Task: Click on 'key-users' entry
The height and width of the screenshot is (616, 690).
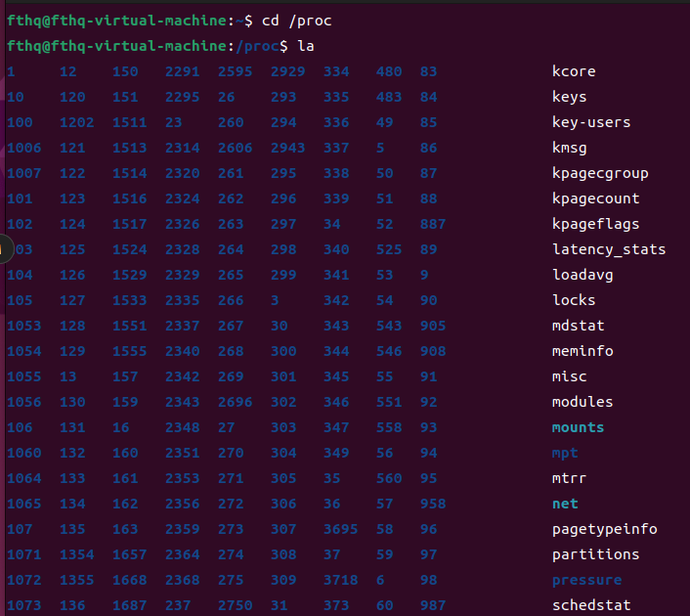Action: coord(591,122)
